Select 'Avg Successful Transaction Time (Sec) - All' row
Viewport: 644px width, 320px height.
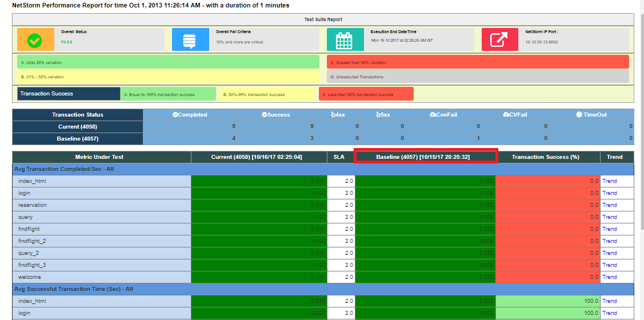point(323,289)
